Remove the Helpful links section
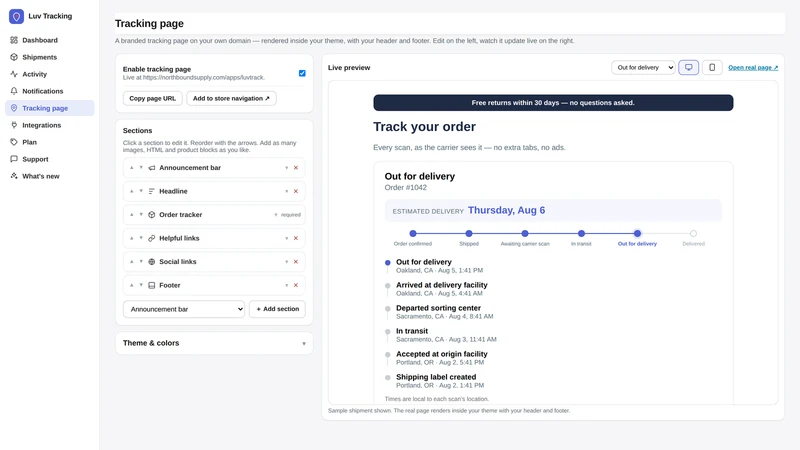This screenshot has width=800, height=450. (296, 238)
